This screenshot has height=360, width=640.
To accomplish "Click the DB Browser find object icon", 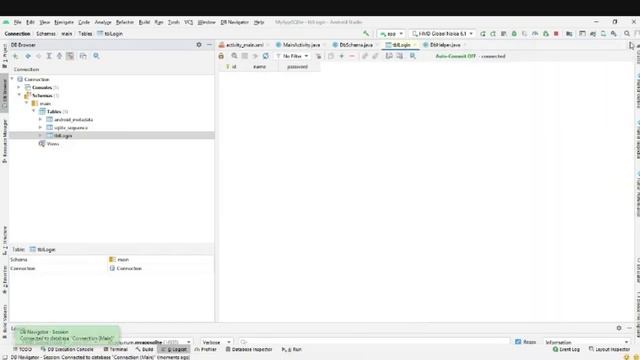I will [x=96, y=56].
